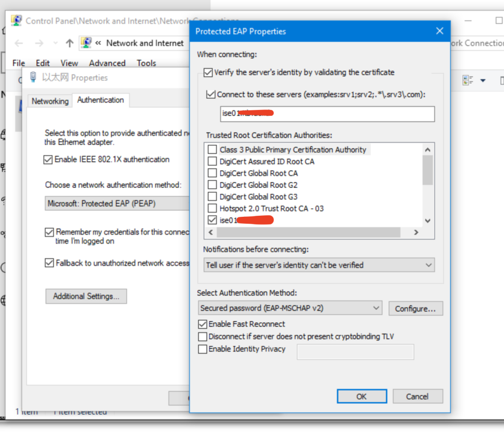Toggle Verify the server's identity checkbox

pos(208,72)
